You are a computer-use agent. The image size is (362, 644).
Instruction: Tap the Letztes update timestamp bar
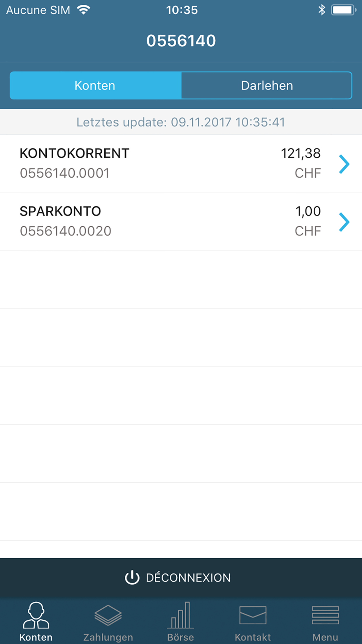pos(181,122)
